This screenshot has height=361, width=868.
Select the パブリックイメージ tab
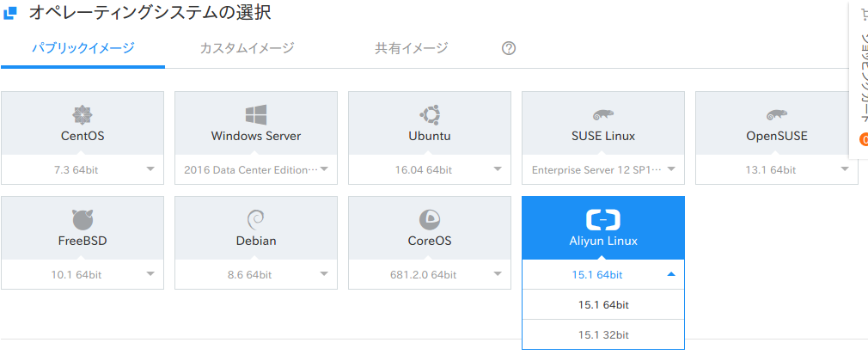point(83,48)
